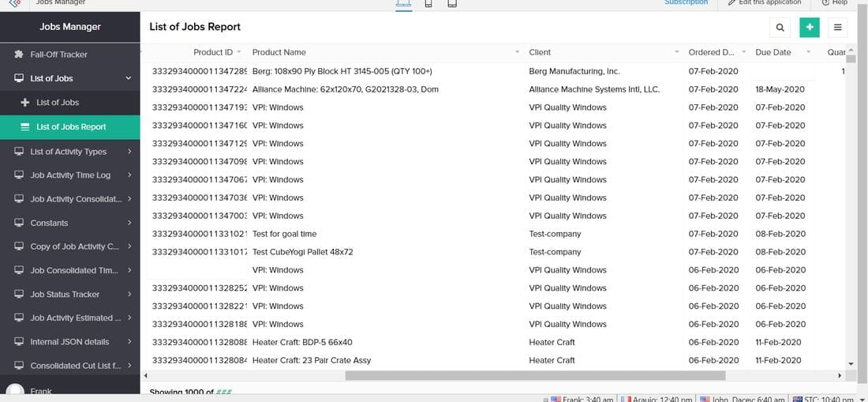This screenshot has height=402, width=868.
Task: Collapse the List of Jobs section chevron
Action: point(129,78)
